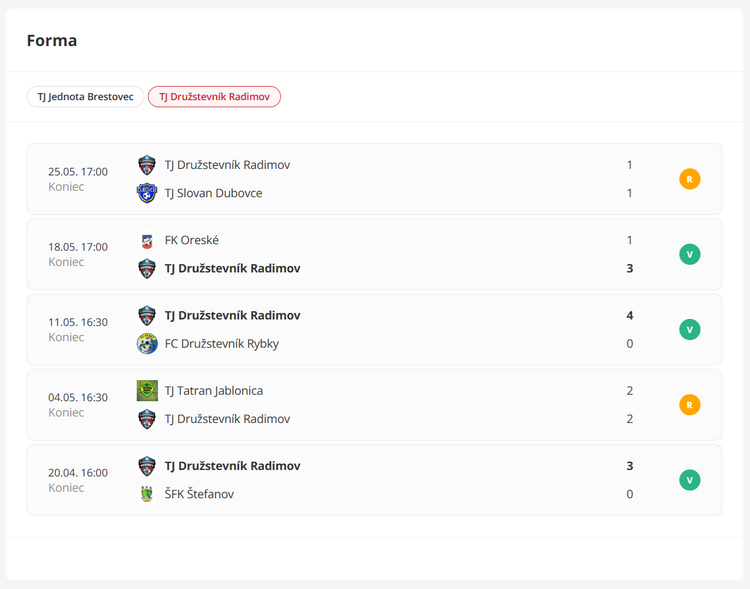The height and width of the screenshot is (589, 750).
Task: Open the ŠFK Štefanov team link
Action: [199, 494]
